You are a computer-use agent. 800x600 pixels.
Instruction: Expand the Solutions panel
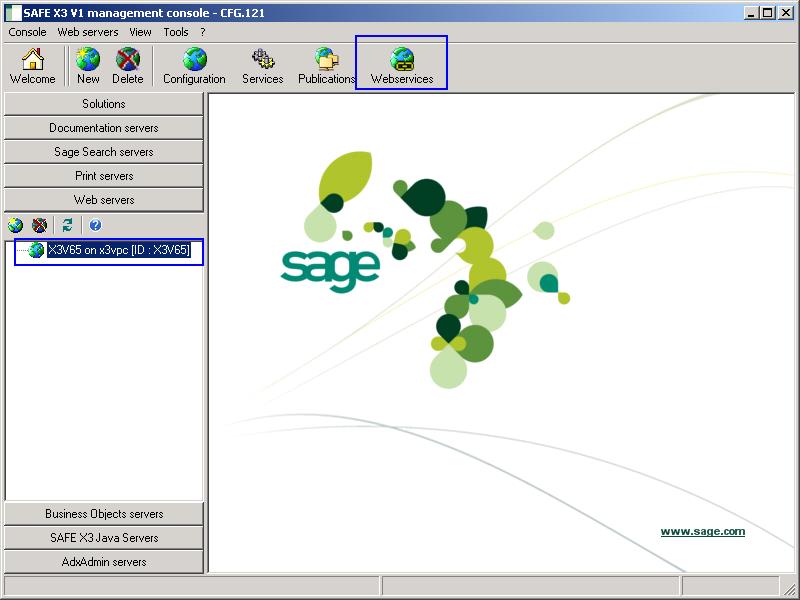point(104,104)
